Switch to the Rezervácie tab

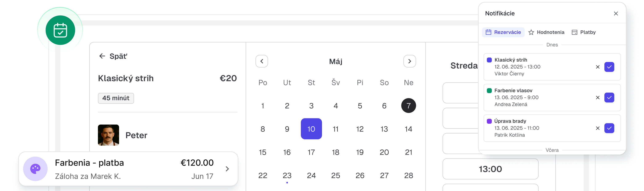503,32
